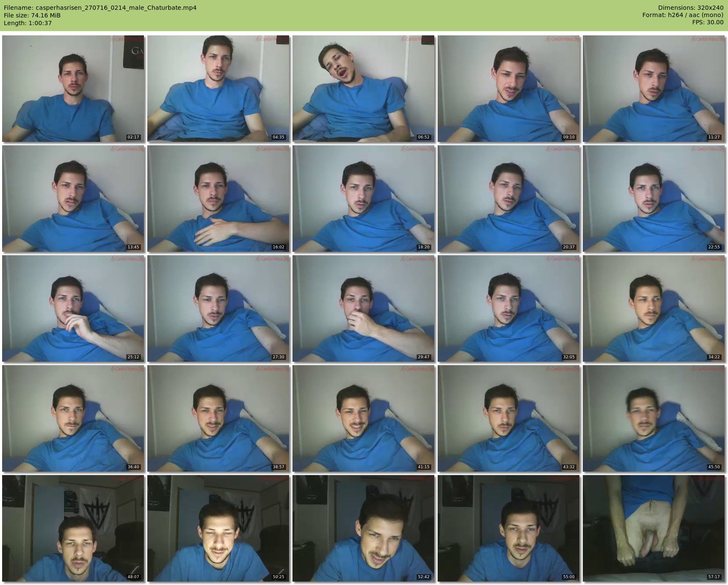Open the frame timestamped 27:30
Viewport: 728px width, 585px height.
(218, 308)
